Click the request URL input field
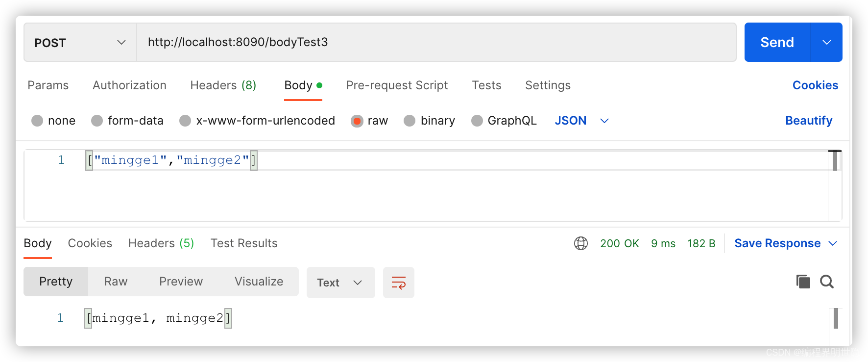Screen dimensions: 868x362 [436, 43]
